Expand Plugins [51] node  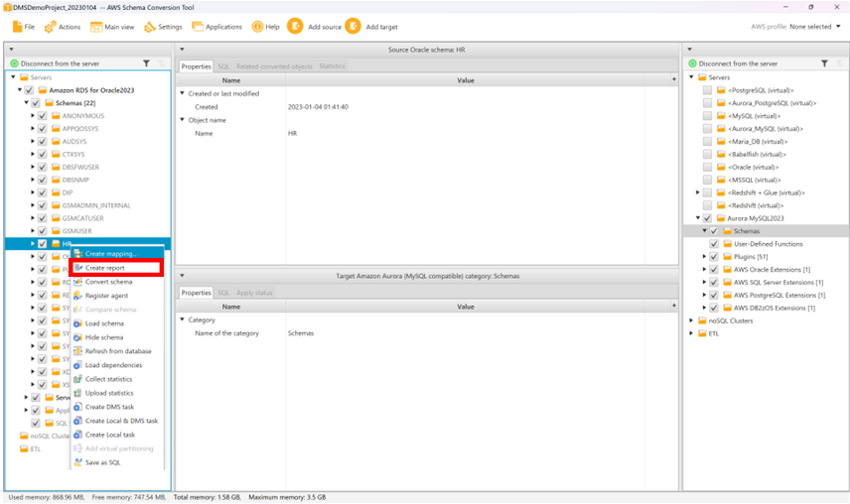[704, 257]
